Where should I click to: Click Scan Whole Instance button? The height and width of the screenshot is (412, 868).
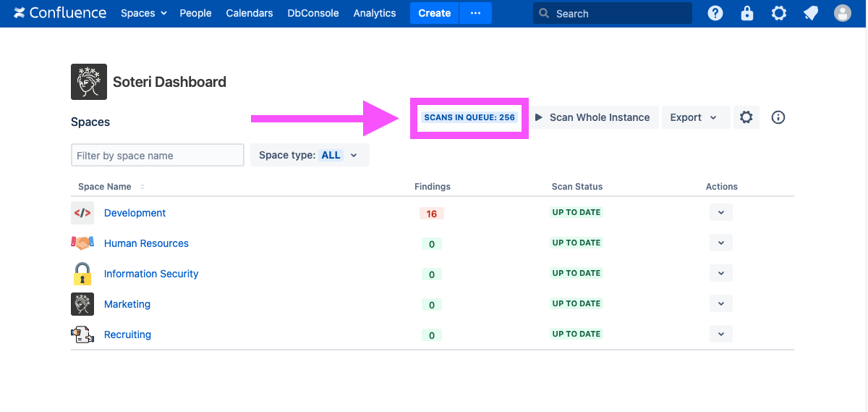click(x=592, y=117)
